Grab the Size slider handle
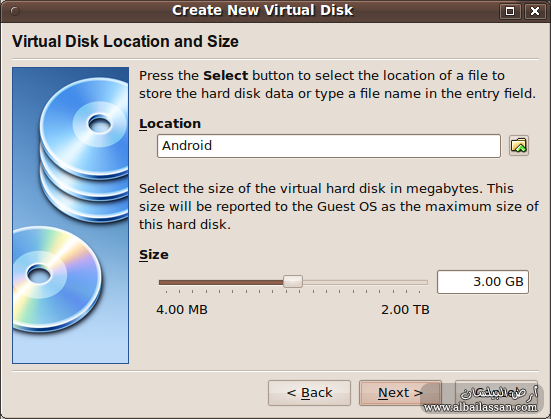Image resolution: width=551 pixels, height=419 pixels. pos(293,282)
